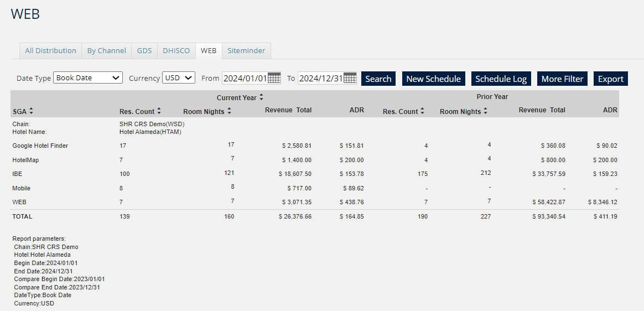
Task: Click WEB prior year revenue $ 58,422.87
Action: click(549, 202)
